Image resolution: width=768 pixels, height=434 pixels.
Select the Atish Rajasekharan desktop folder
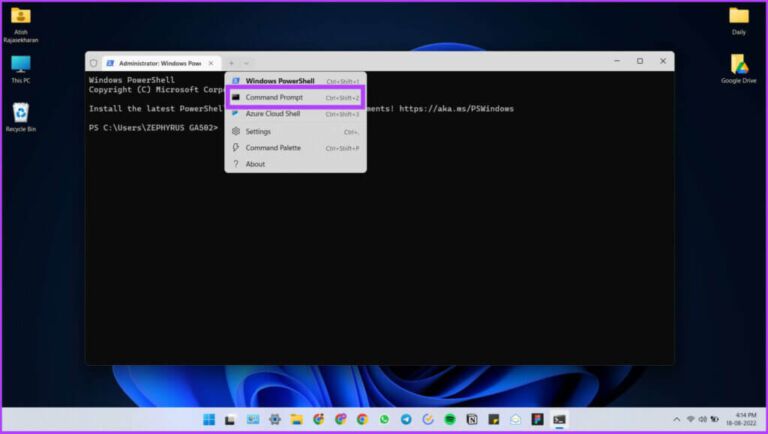point(21,25)
